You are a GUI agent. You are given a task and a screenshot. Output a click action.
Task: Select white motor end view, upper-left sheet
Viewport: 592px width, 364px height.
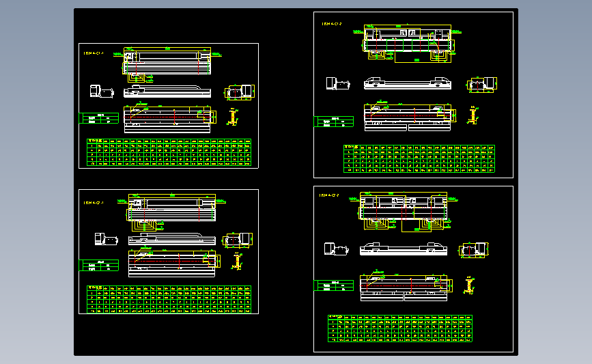click(102, 92)
